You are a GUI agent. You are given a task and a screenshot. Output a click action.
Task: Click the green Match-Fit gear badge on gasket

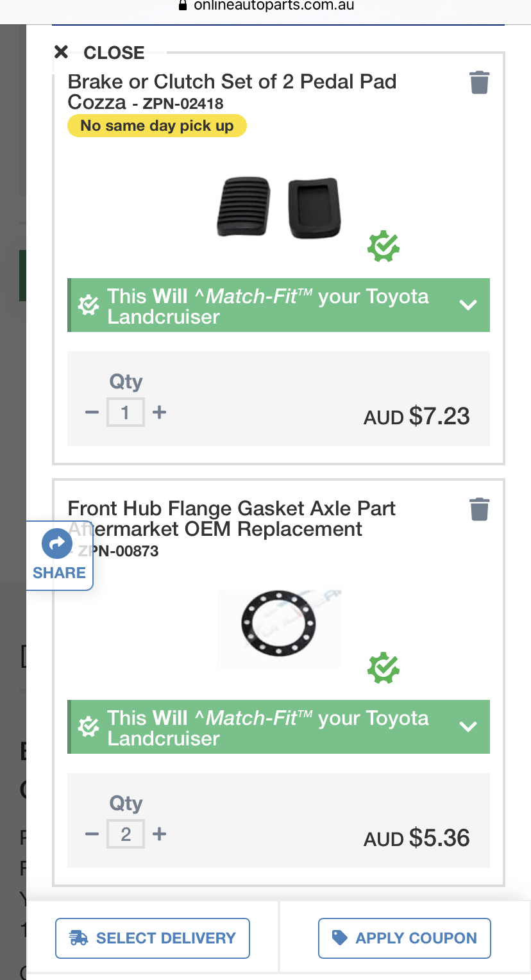point(383,669)
